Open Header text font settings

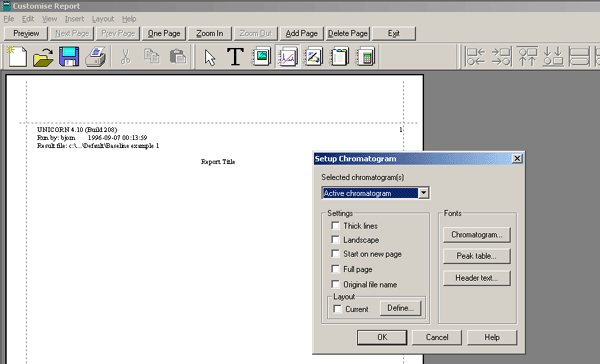tap(476, 278)
